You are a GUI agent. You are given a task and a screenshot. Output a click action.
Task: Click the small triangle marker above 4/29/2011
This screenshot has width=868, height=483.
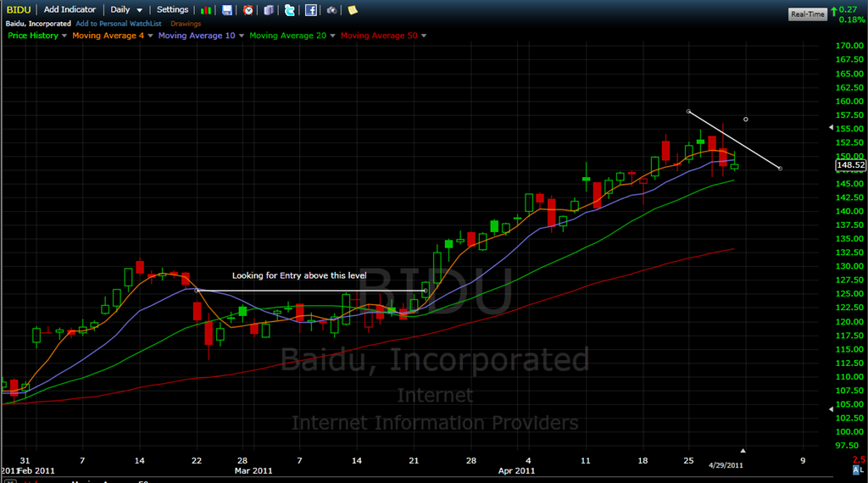tap(743, 451)
